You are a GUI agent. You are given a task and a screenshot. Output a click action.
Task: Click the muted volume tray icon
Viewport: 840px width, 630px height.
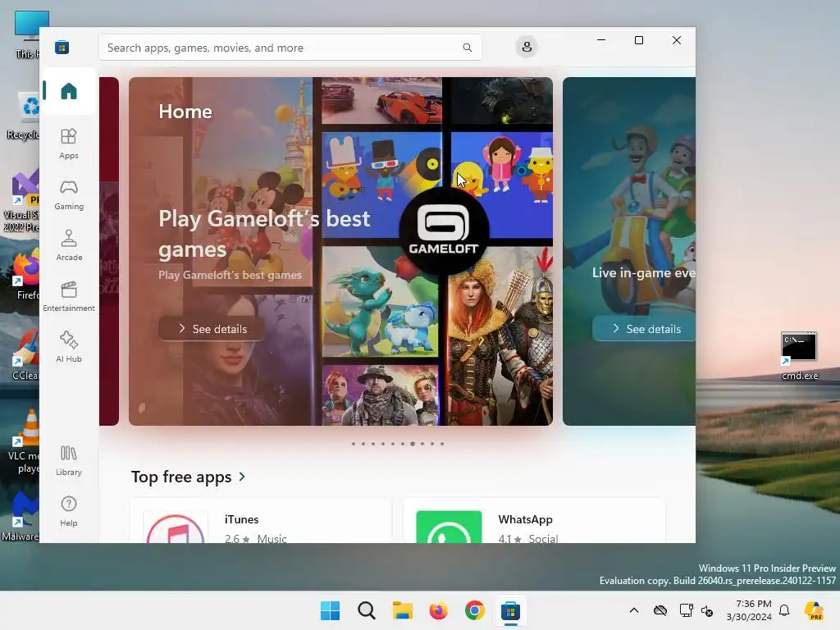tap(706, 610)
